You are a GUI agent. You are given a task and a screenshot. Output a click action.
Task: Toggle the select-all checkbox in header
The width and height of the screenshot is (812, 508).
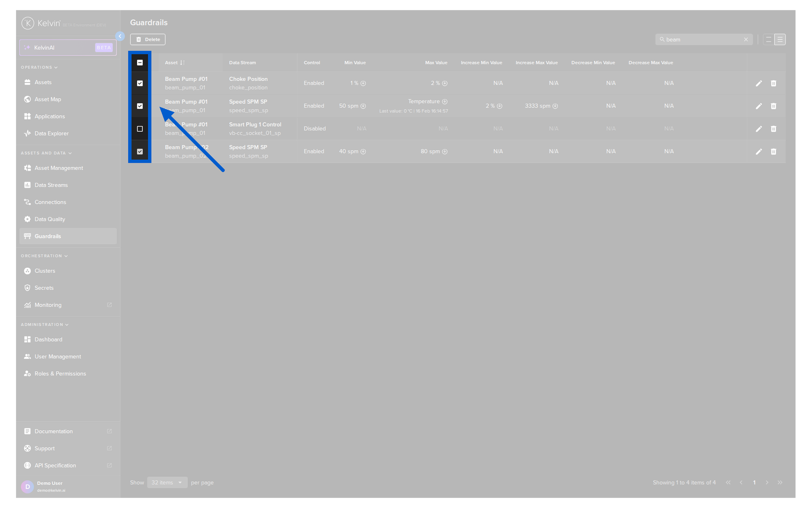pos(140,62)
